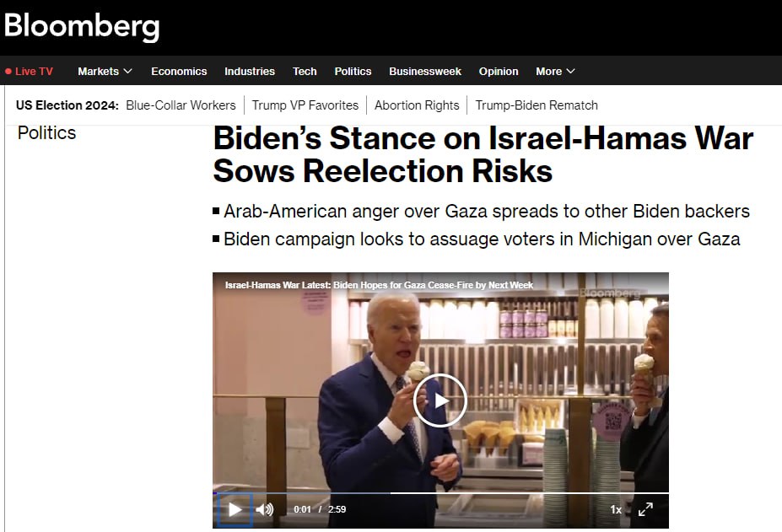Click the Bloomberg logo
The image size is (782, 532).
(x=82, y=26)
